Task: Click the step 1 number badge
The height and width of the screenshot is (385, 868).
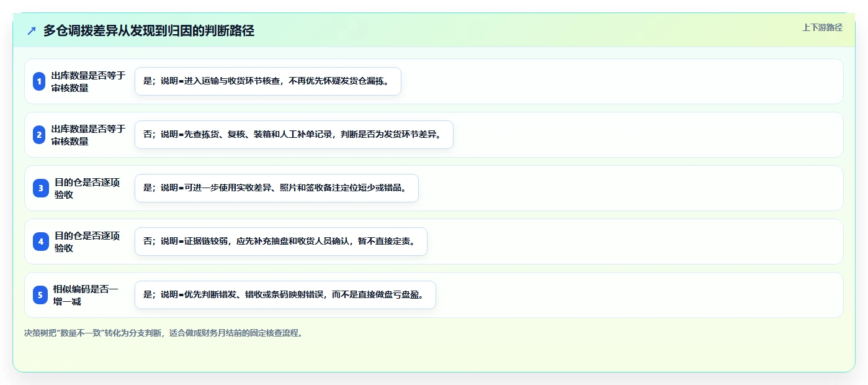Action: click(40, 81)
